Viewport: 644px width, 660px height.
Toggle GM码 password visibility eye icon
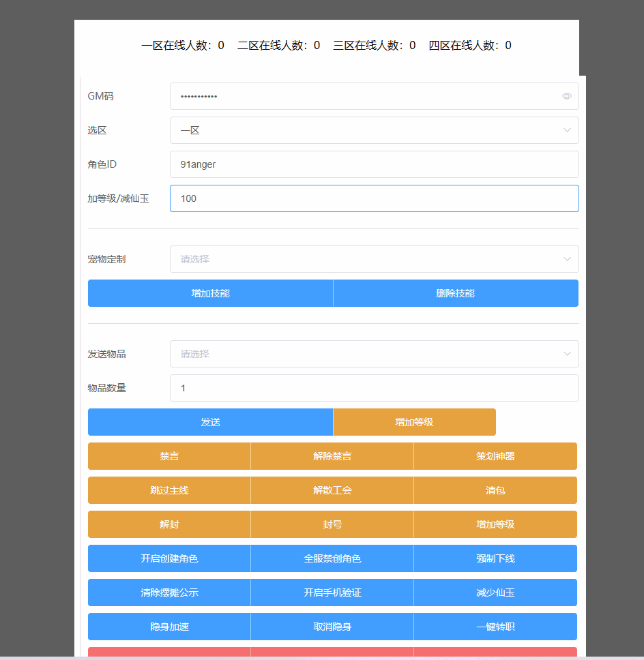click(x=566, y=96)
